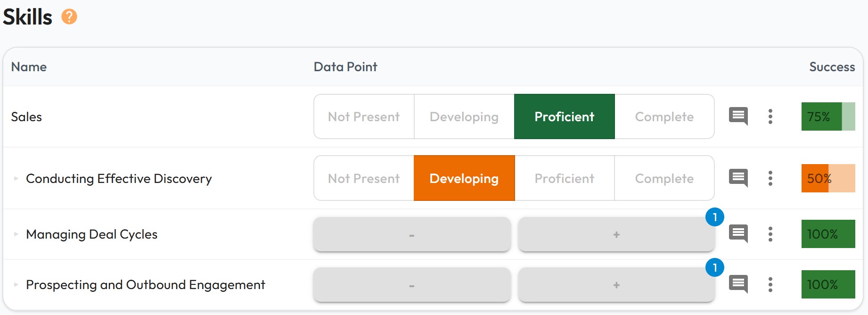Expand the Conducting Effective Discovery row
Image resolution: width=868 pixels, height=315 pixels.
(15, 178)
